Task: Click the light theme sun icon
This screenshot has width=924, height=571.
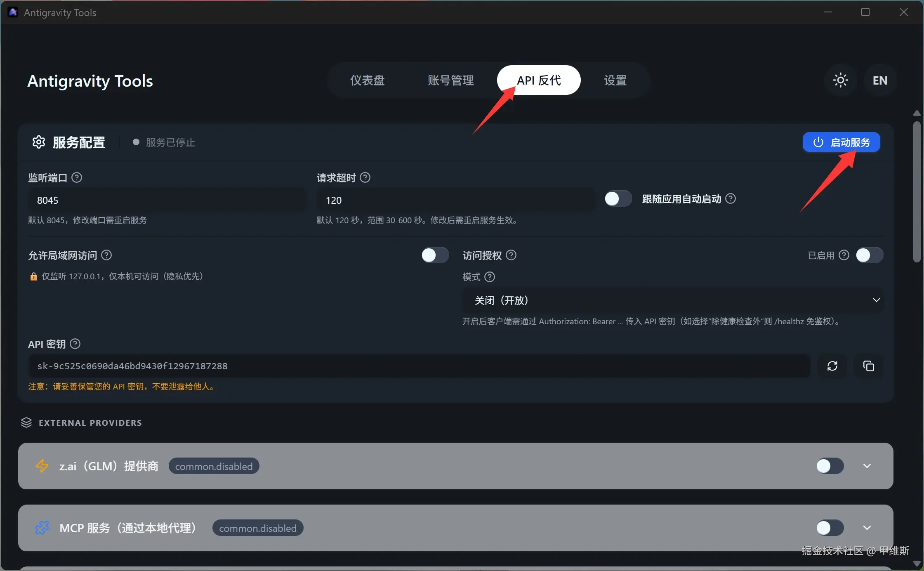Action: [840, 80]
